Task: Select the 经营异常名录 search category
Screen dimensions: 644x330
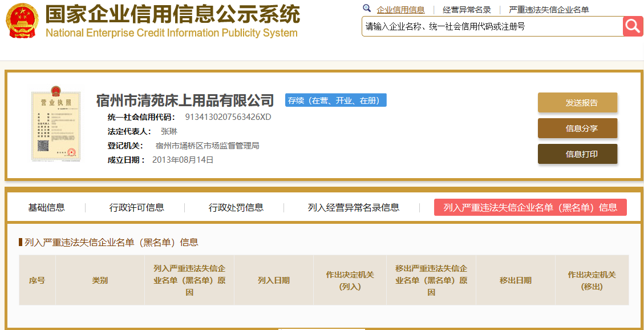Action: coord(467,10)
